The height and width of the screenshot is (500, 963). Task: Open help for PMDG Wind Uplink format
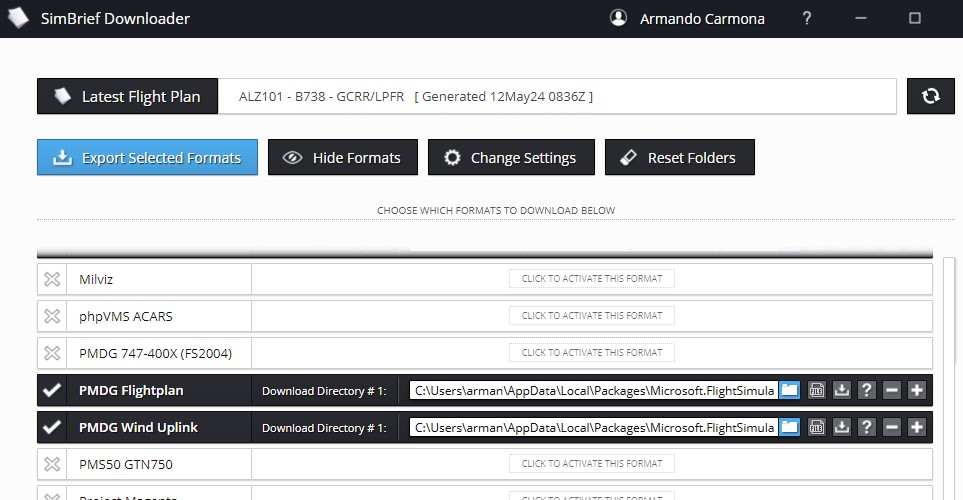[867, 427]
